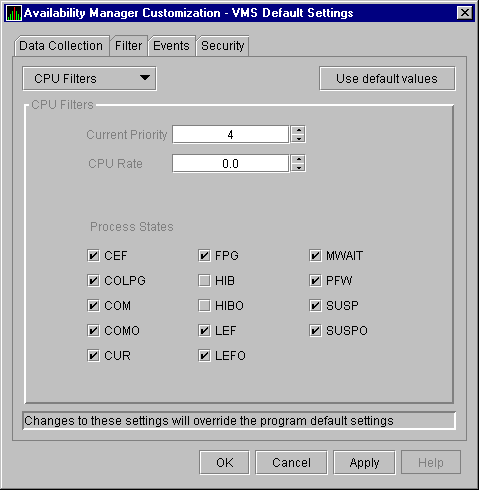
Task: Toggle the FPG checkbox
Action: tap(204, 256)
